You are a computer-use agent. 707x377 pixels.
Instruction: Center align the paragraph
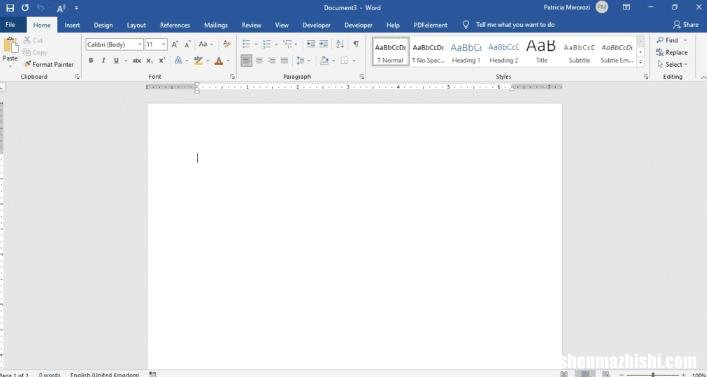click(x=259, y=60)
